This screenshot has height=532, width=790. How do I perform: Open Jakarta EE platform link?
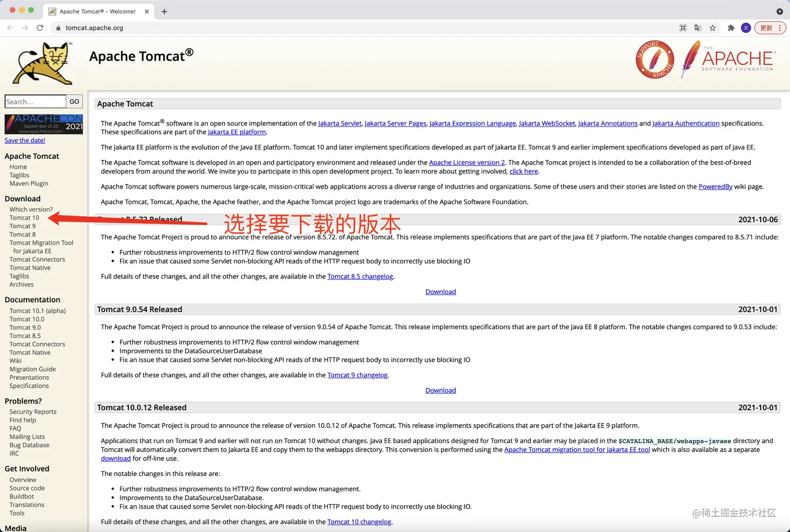pyautogui.click(x=237, y=132)
